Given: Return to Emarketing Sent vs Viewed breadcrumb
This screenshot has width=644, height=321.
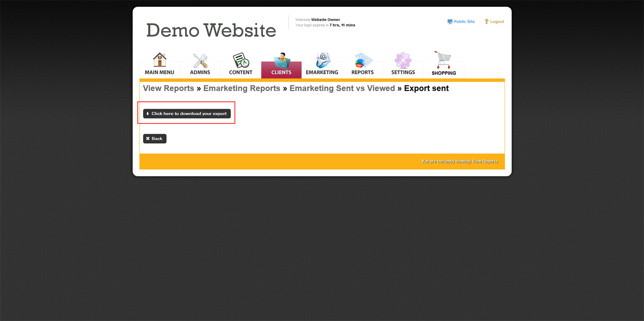Looking at the screenshot, I should (342, 88).
